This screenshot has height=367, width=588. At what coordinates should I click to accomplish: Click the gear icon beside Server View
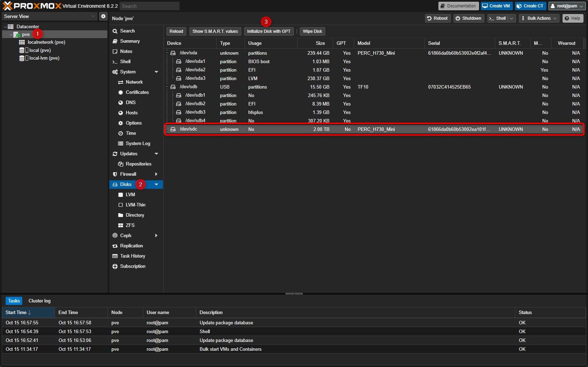103,16
